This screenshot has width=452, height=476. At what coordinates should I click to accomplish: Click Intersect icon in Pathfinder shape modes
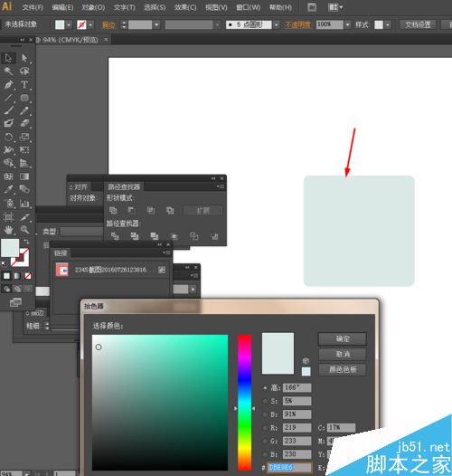151,210
